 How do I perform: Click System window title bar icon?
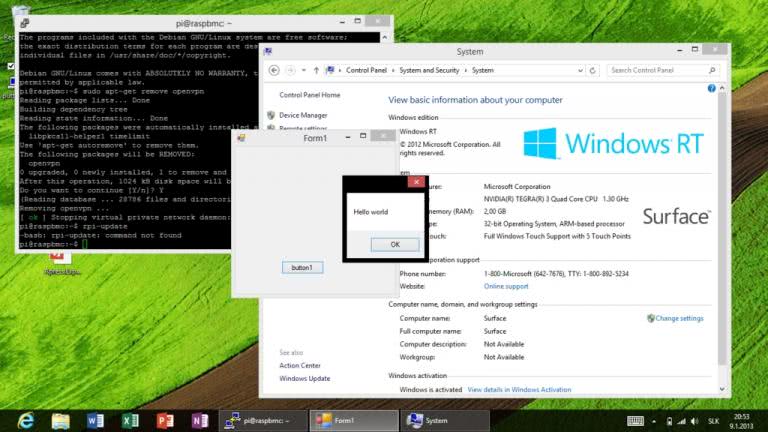(x=268, y=51)
